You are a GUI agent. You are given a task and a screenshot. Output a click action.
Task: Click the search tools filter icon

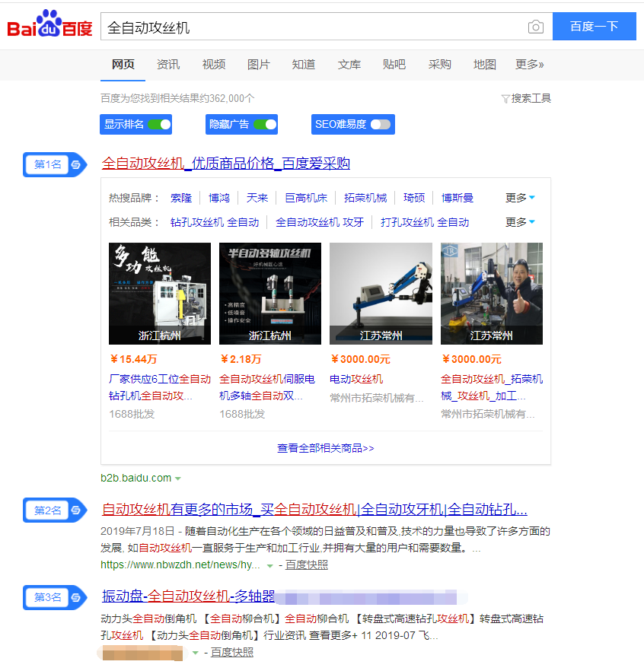click(x=505, y=99)
